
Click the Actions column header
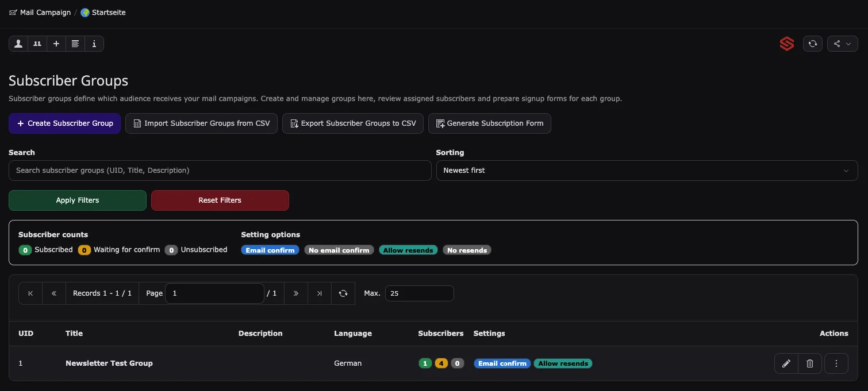pyautogui.click(x=834, y=334)
